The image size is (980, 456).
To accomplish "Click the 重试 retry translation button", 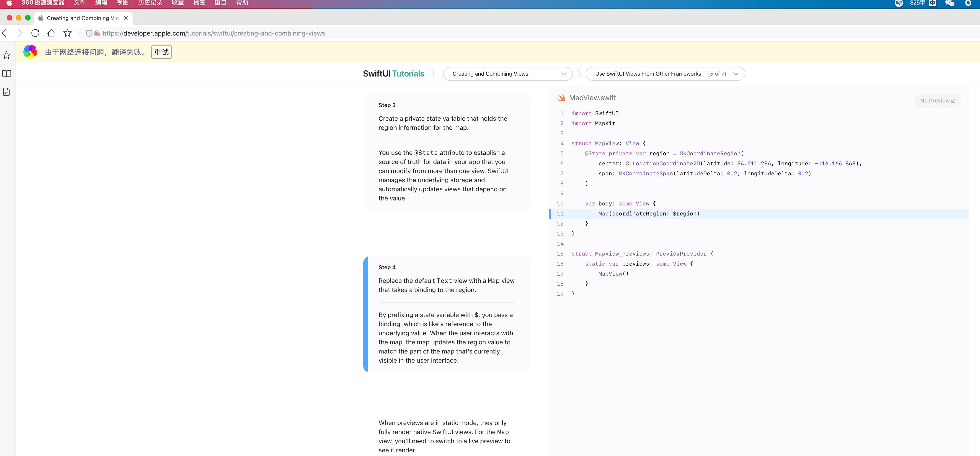I will pyautogui.click(x=161, y=52).
